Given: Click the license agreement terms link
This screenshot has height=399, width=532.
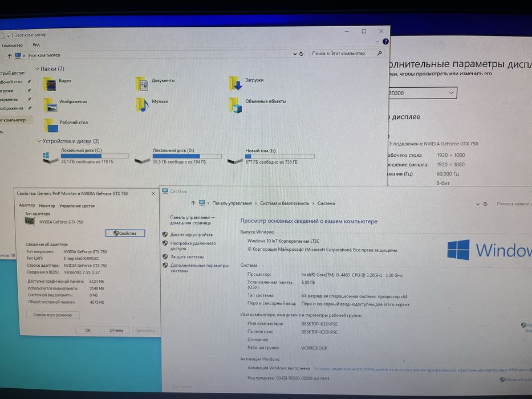Looking at the screenshot, I should coord(423,369).
